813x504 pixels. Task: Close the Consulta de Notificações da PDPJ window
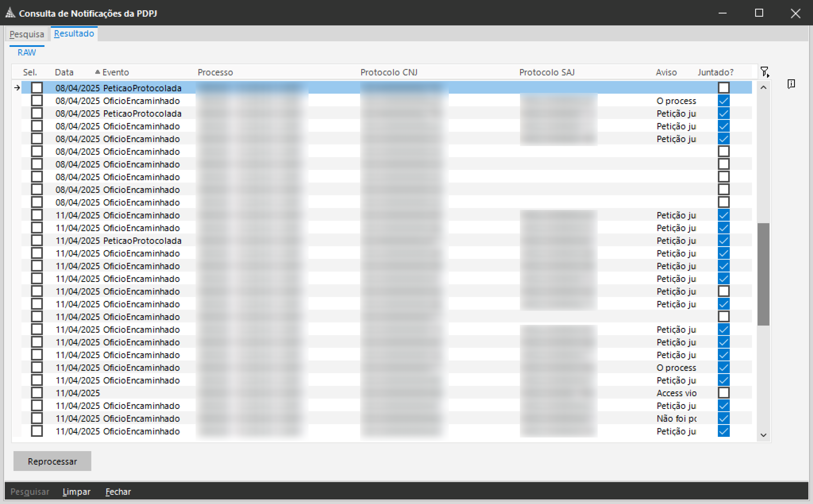coord(796,13)
